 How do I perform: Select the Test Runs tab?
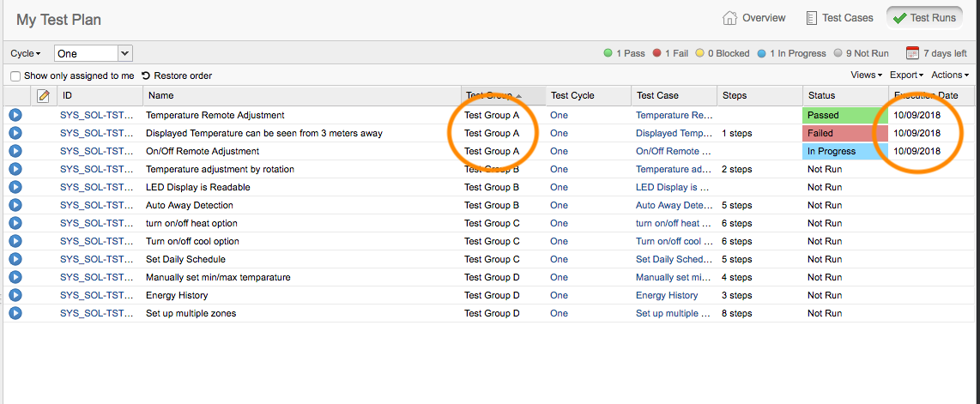(x=924, y=17)
